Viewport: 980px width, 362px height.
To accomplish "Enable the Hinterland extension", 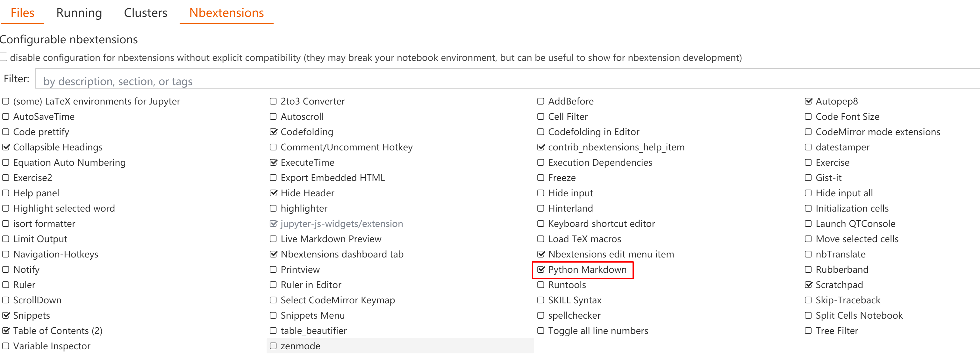I will (x=541, y=208).
